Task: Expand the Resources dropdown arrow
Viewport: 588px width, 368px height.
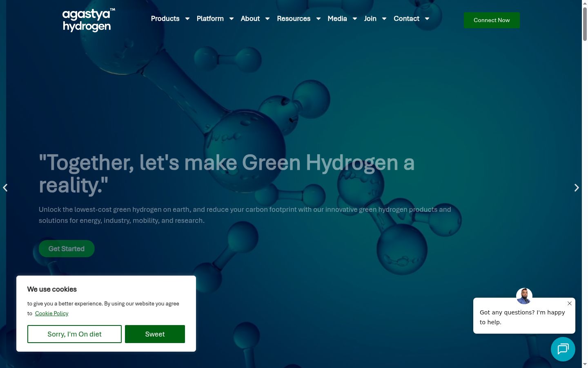Action: 318,19
